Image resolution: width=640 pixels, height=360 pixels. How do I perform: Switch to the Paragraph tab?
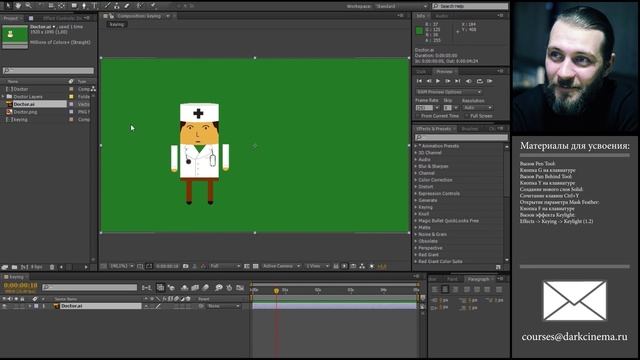[478, 279]
